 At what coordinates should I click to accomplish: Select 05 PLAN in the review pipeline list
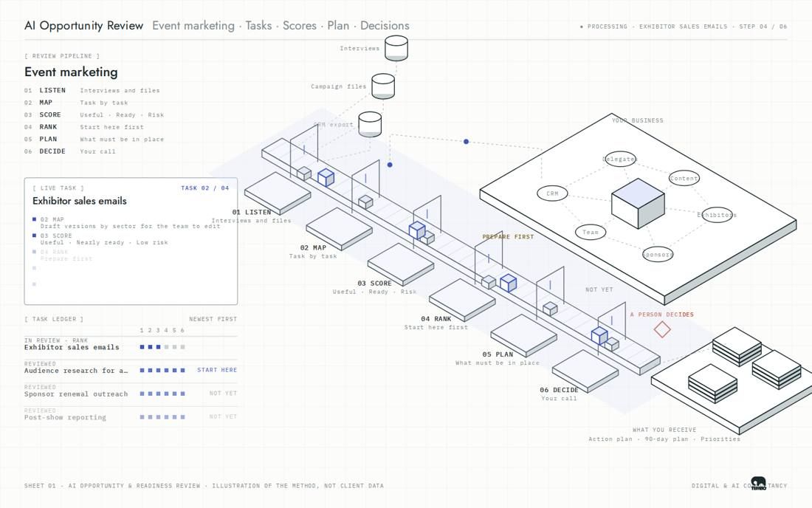pos(94,139)
